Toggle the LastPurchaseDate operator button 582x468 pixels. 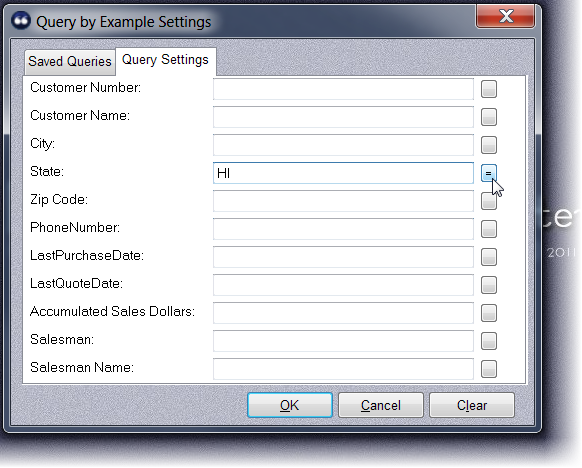(x=488, y=257)
